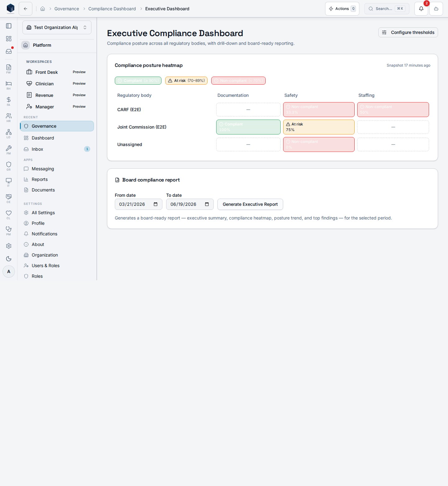This screenshot has width=448, height=486.
Task: Open From date calendar picker icon
Action: (156, 204)
